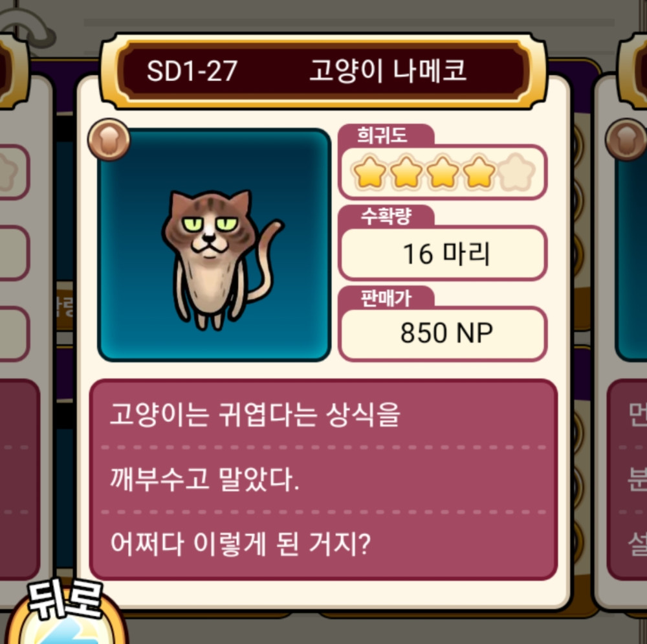
Task: Click the 판매가 sale price label tab
Action: tap(386, 297)
